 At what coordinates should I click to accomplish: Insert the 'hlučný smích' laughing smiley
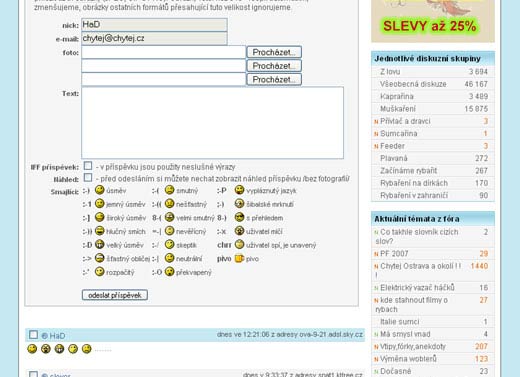click(x=100, y=231)
